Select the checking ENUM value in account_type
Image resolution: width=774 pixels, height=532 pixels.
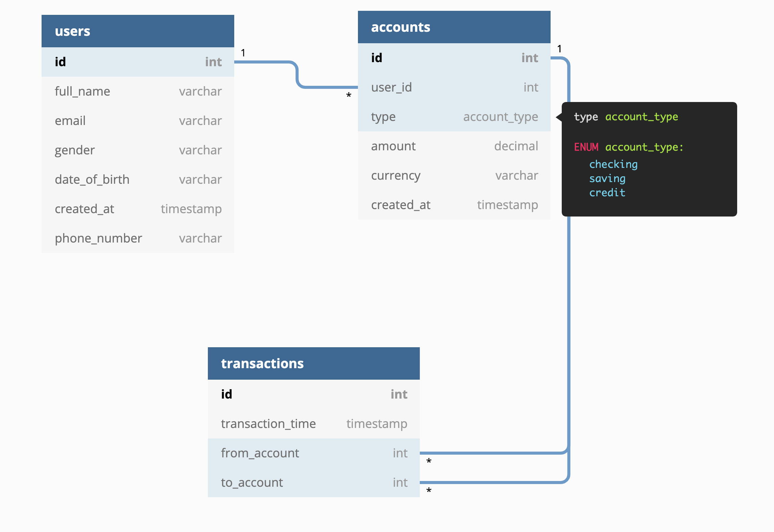click(x=613, y=163)
